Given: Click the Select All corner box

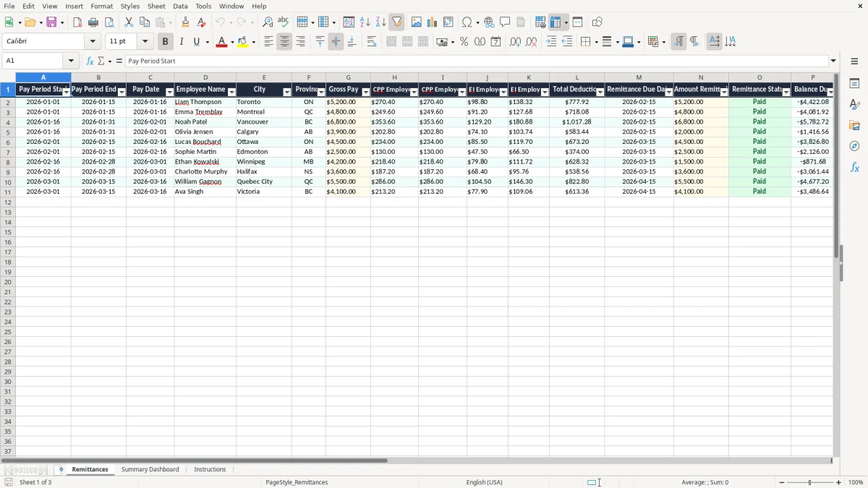Looking at the screenshot, I should pyautogui.click(x=8, y=77).
